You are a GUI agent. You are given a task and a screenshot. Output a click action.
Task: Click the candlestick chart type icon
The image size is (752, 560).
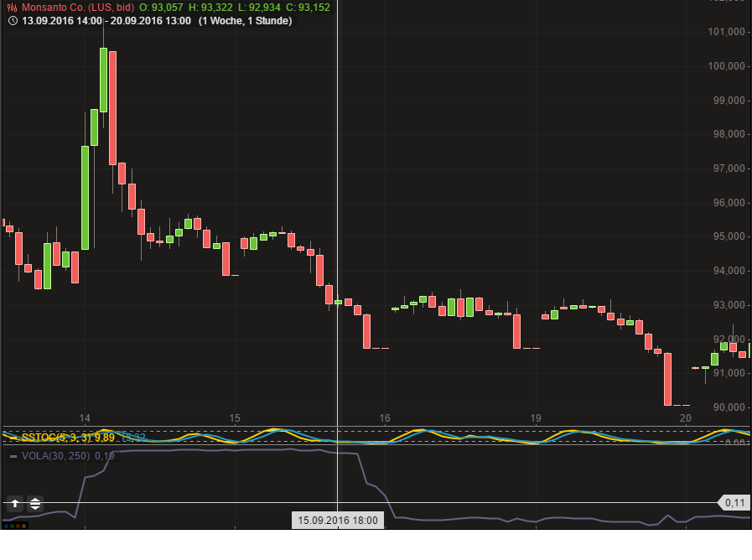(12, 8)
